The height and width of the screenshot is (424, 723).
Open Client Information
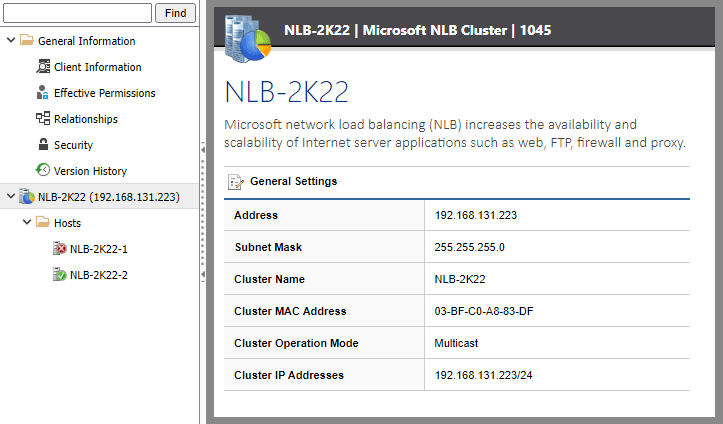97,67
